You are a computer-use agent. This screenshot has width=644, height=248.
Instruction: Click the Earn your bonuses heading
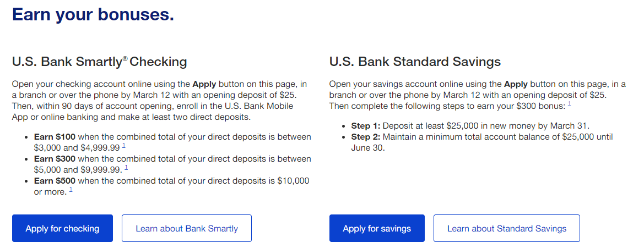(x=93, y=14)
